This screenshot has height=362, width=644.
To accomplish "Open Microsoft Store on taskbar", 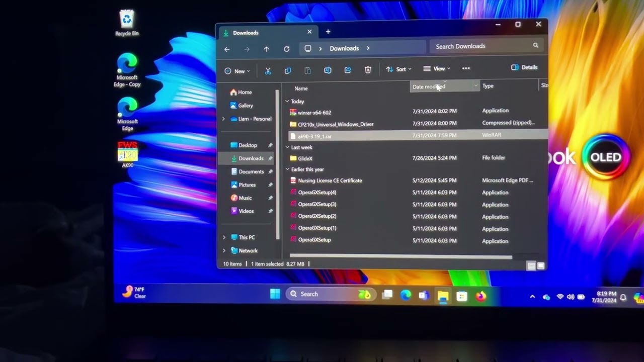I will (462, 297).
